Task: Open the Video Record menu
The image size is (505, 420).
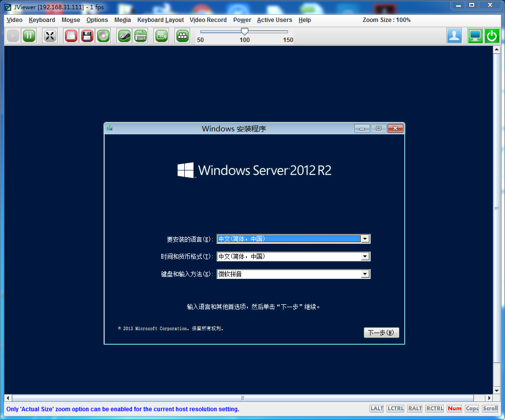Action: (208, 20)
